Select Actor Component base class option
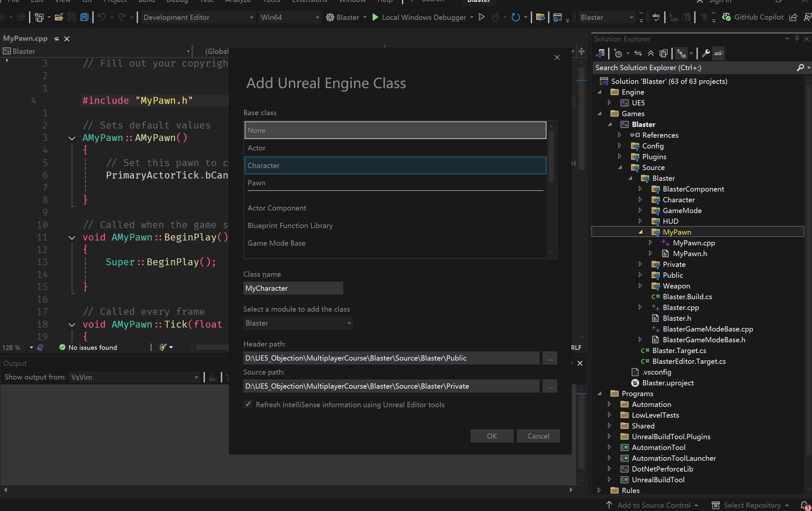Viewport: 812px width, 511px height. click(x=395, y=208)
